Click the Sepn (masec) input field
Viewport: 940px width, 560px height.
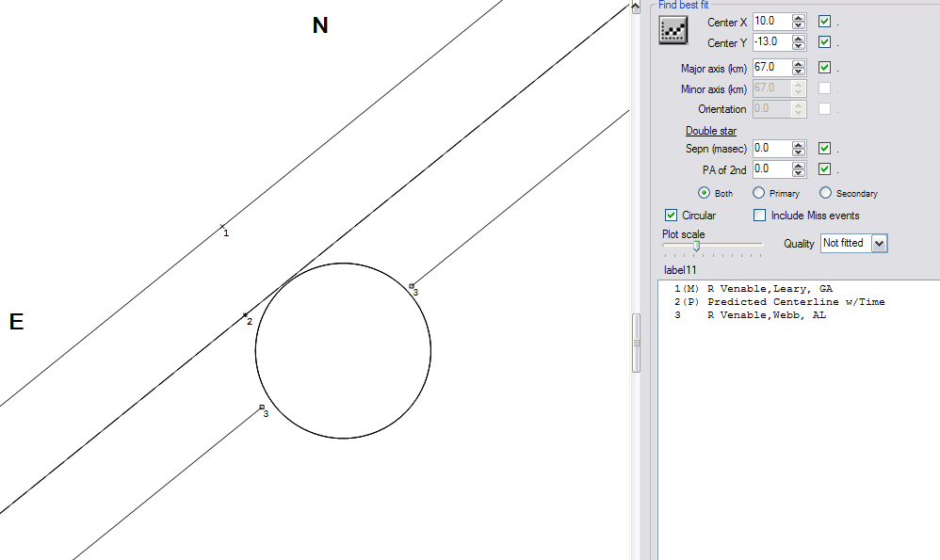[x=772, y=149]
